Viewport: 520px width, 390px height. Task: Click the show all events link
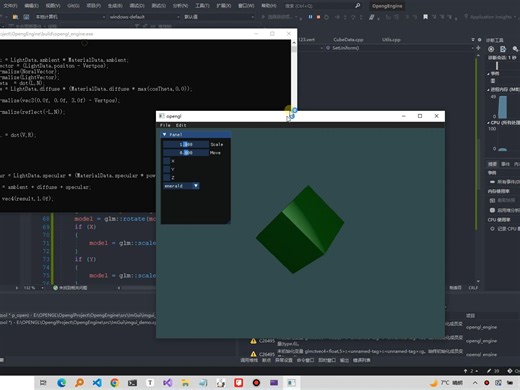(508, 182)
